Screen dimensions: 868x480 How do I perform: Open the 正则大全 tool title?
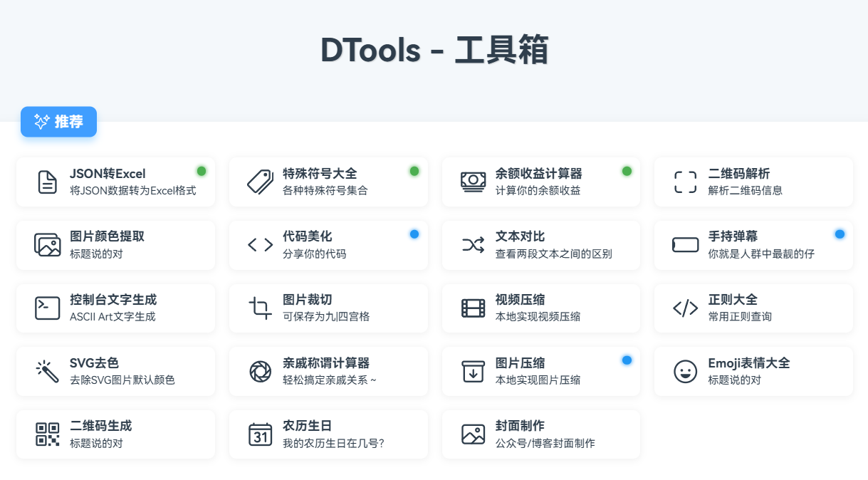point(733,300)
